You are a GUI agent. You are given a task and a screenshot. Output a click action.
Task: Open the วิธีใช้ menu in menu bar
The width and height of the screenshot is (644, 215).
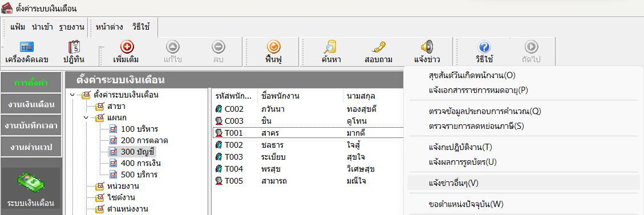141,27
